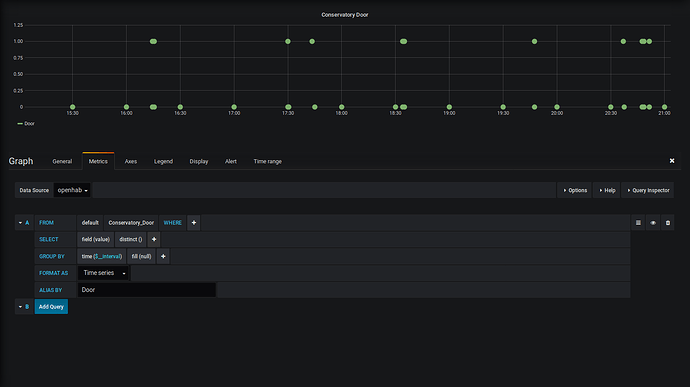
Task: Open the query A hamburger menu icon
Action: tap(638, 223)
